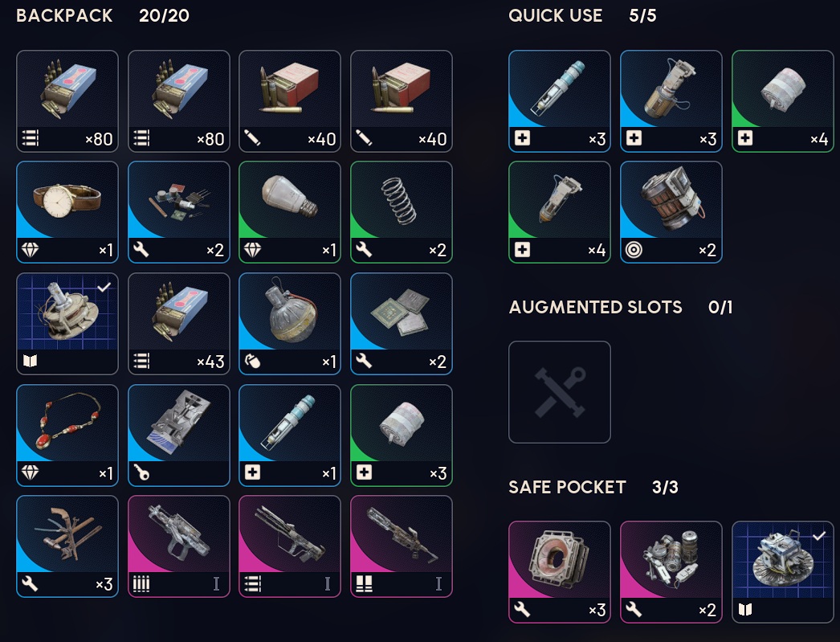The image size is (840, 642).
Task: Pick the first blue ammo box x80
Action: click(x=67, y=101)
